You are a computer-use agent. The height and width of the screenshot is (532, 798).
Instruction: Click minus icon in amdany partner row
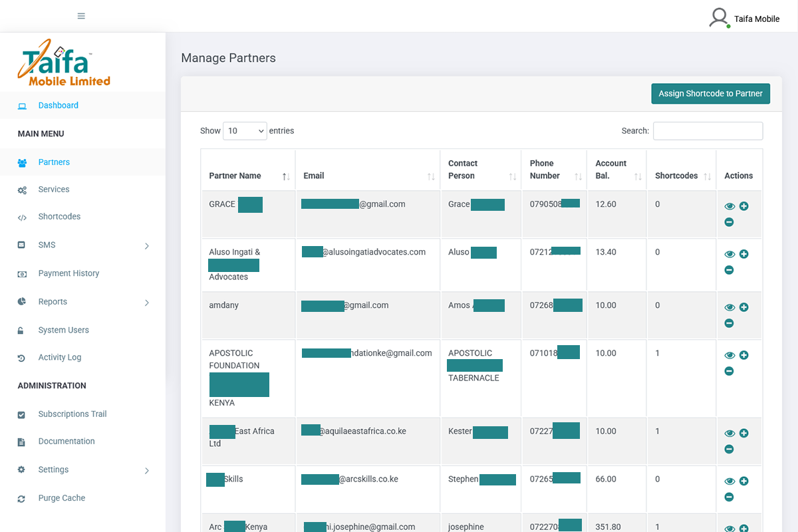[x=729, y=323]
